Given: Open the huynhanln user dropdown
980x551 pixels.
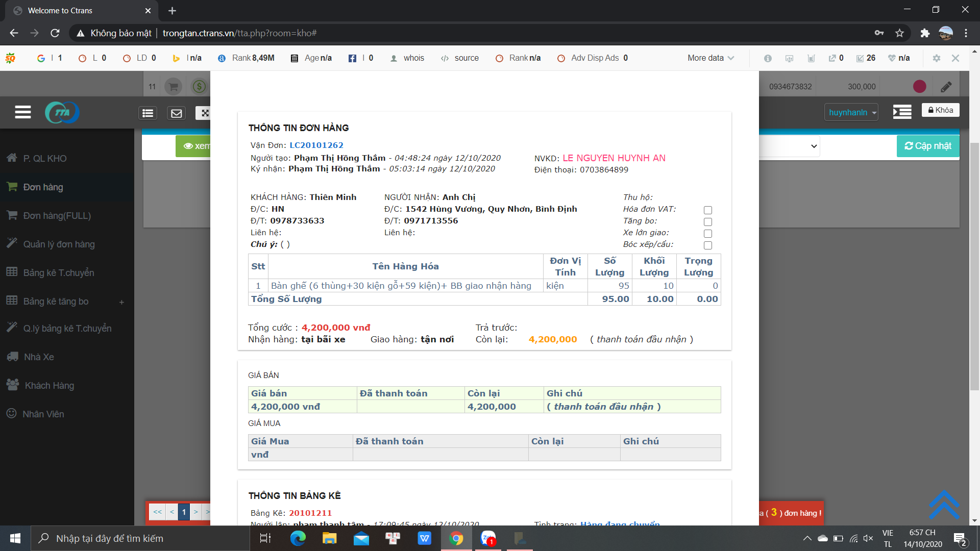Looking at the screenshot, I should pyautogui.click(x=851, y=112).
